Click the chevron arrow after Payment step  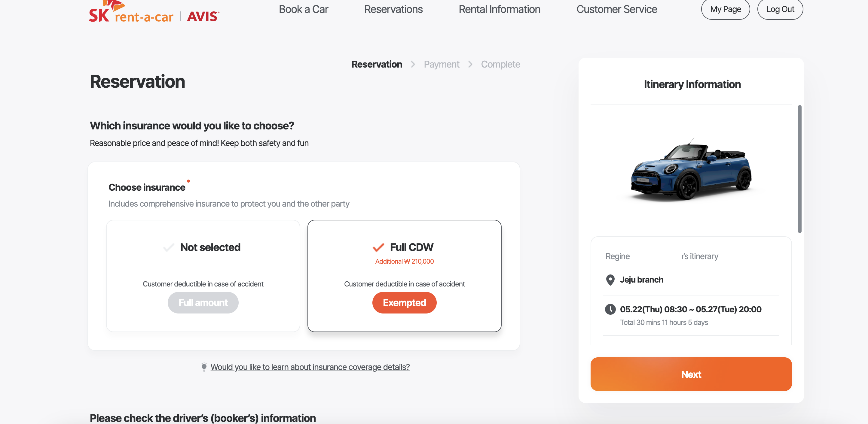coord(470,64)
